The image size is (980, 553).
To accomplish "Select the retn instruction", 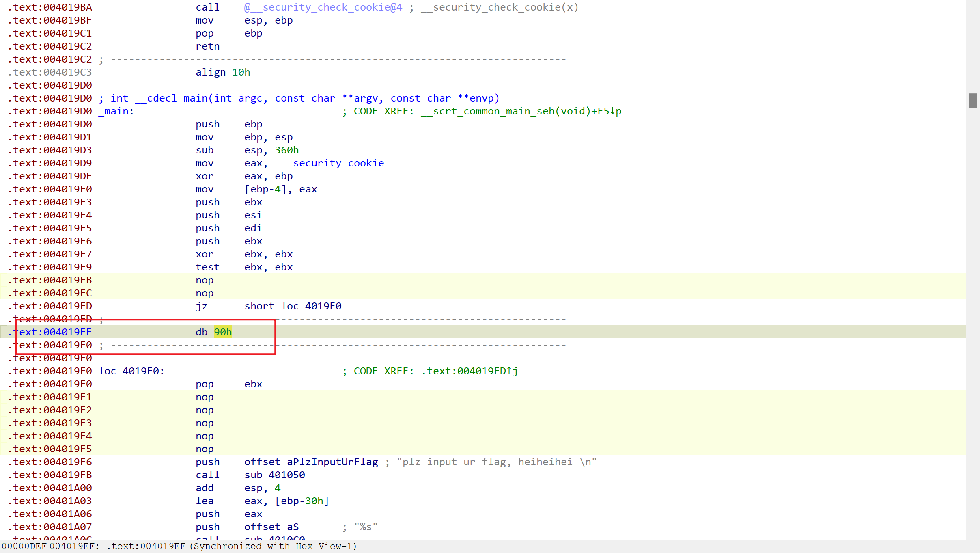I will (x=207, y=46).
